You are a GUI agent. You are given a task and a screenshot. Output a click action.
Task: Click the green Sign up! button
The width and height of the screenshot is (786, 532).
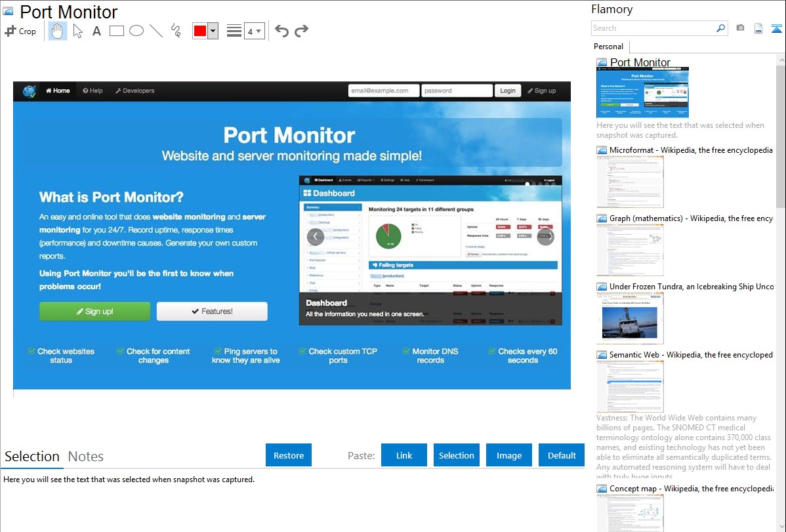point(94,312)
